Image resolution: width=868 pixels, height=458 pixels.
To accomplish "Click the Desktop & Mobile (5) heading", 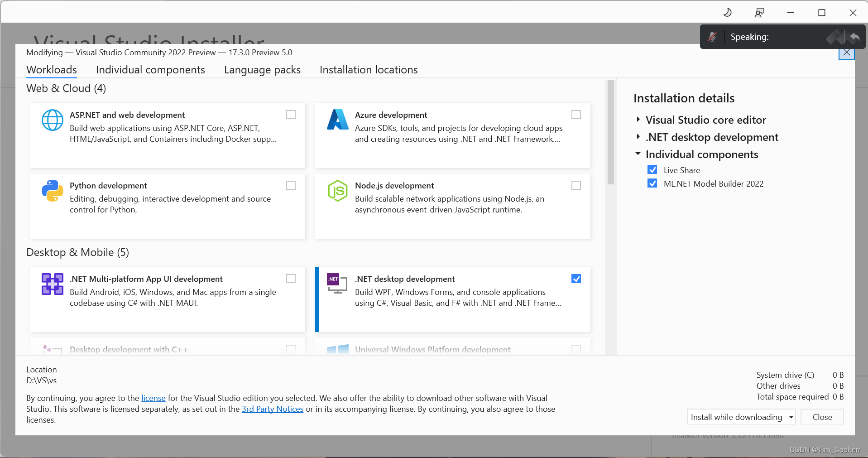I will click(x=78, y=252).
